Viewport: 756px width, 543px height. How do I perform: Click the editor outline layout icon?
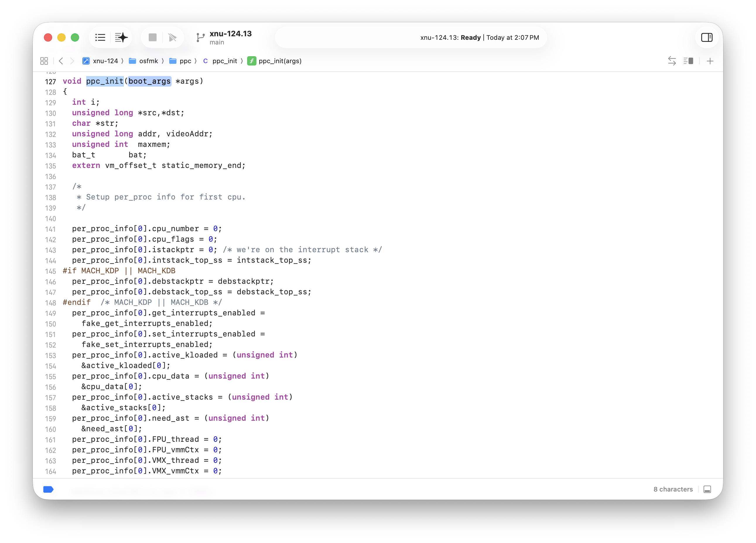[688, 61]
